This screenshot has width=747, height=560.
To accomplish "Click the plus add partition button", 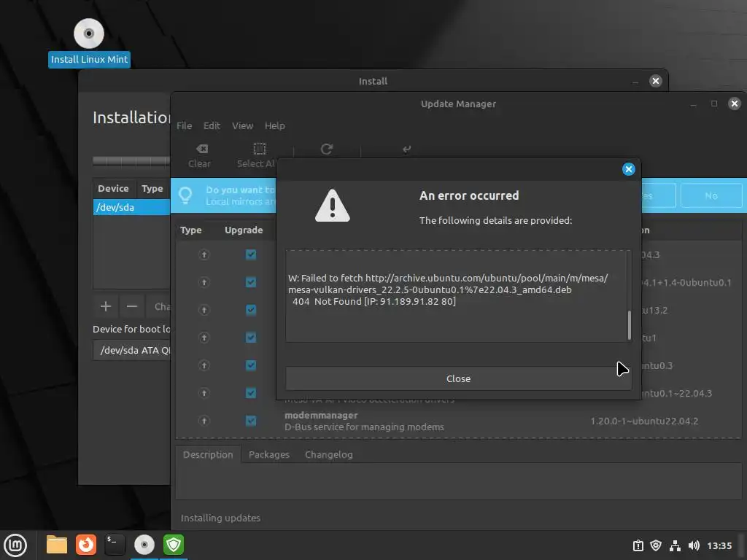I will point(106,306).
